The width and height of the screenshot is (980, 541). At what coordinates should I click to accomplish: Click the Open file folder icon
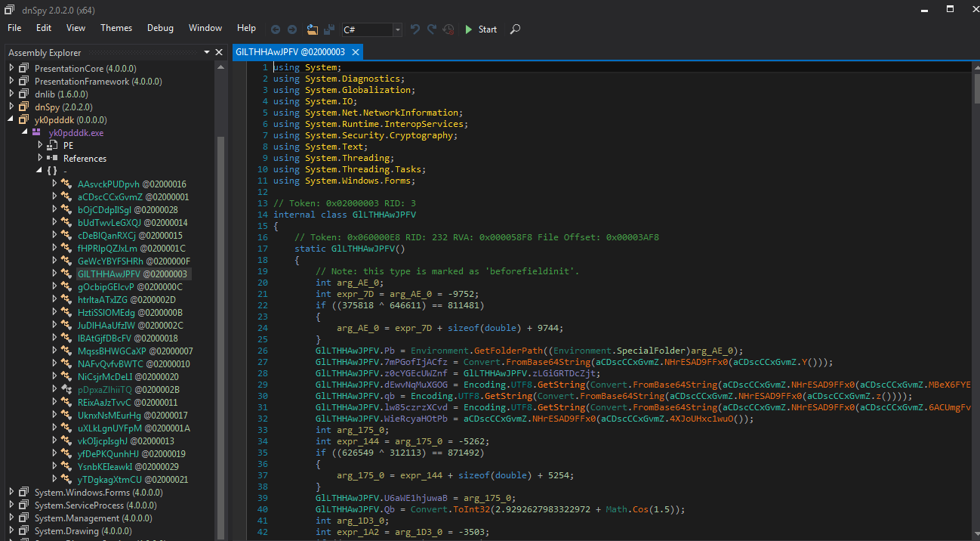(x=313, y=29)
